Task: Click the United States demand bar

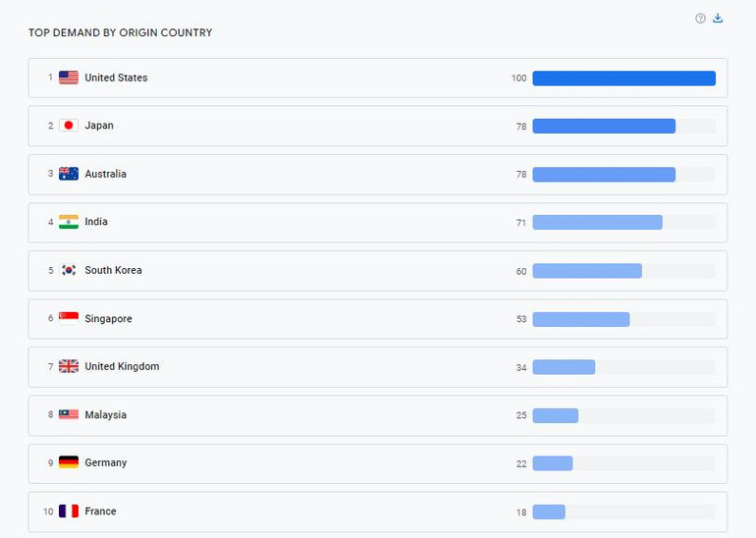Action: pyautogui.click(x=623, y=79)
